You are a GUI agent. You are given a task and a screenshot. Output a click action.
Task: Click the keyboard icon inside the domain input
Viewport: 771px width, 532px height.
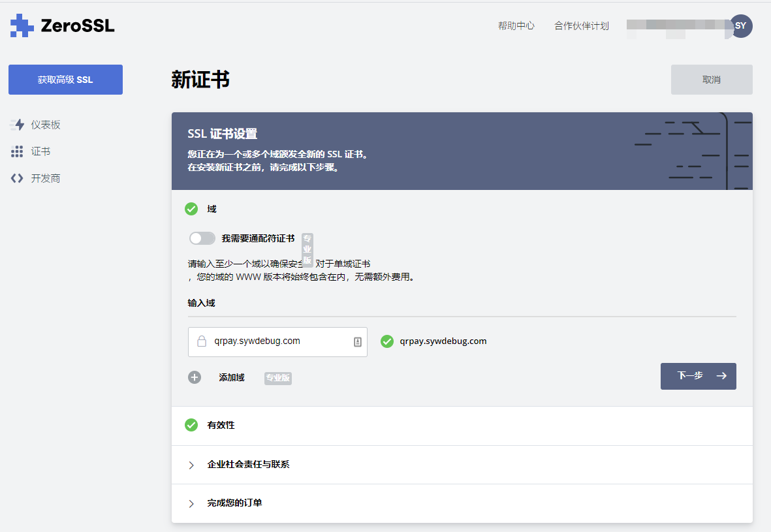point(358,340)
